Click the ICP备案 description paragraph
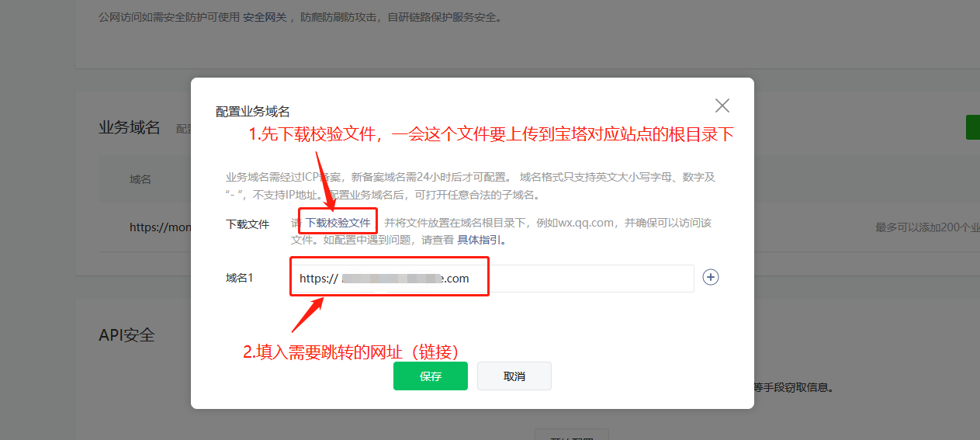Image resolution: width=980 pixels, height=440 pixels. pos(470,185)
